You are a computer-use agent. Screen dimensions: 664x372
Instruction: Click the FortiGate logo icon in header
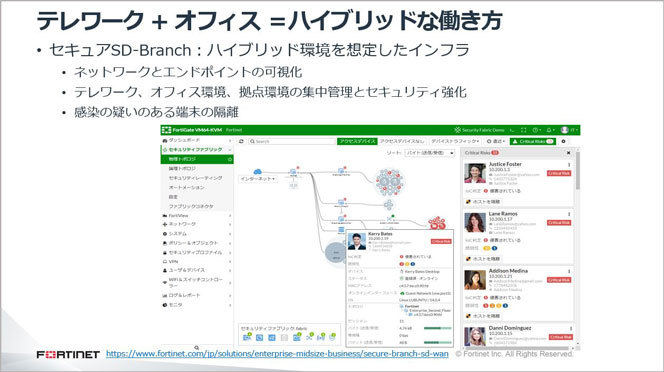166,130
